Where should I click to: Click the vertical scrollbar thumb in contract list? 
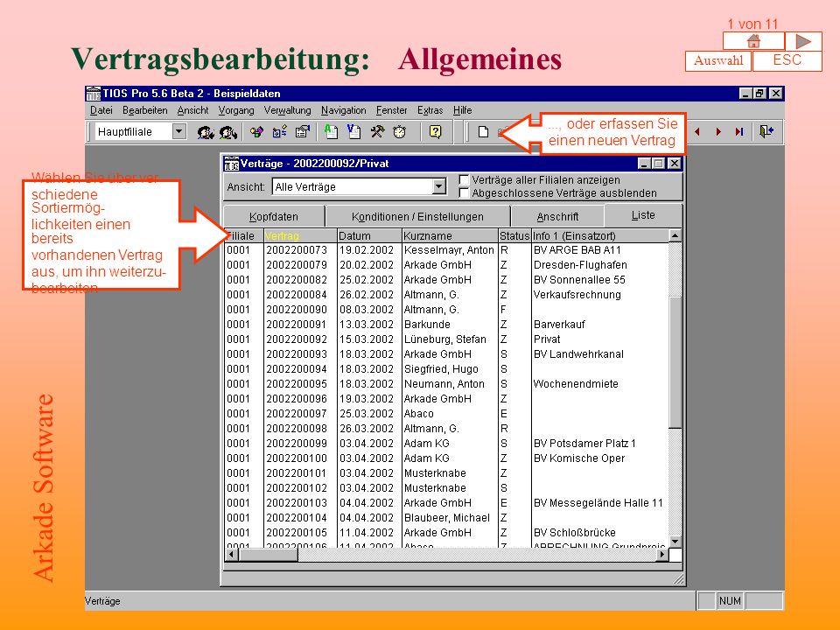pos(675,361)
